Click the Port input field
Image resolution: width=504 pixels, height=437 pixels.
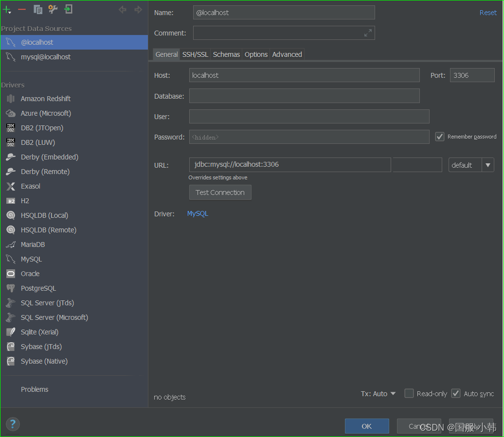click(x=472, y=75)
